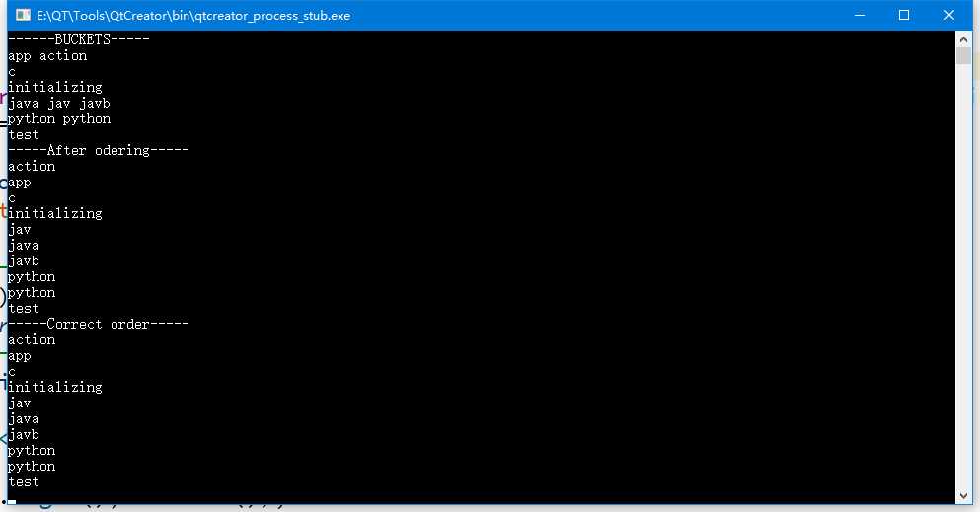Click 'test' in the BUCKETS section
This screenshot has height=512, width=980.
tap(24, 135)
